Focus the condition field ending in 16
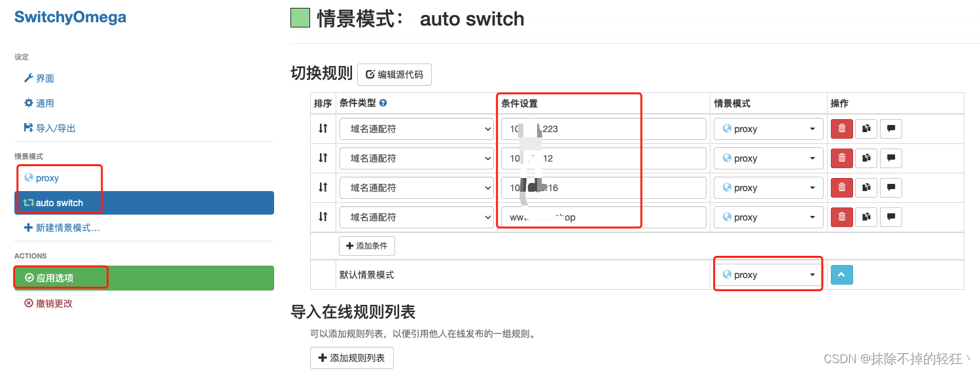Viewport: 980px width, 371px height. pos(604,188)
